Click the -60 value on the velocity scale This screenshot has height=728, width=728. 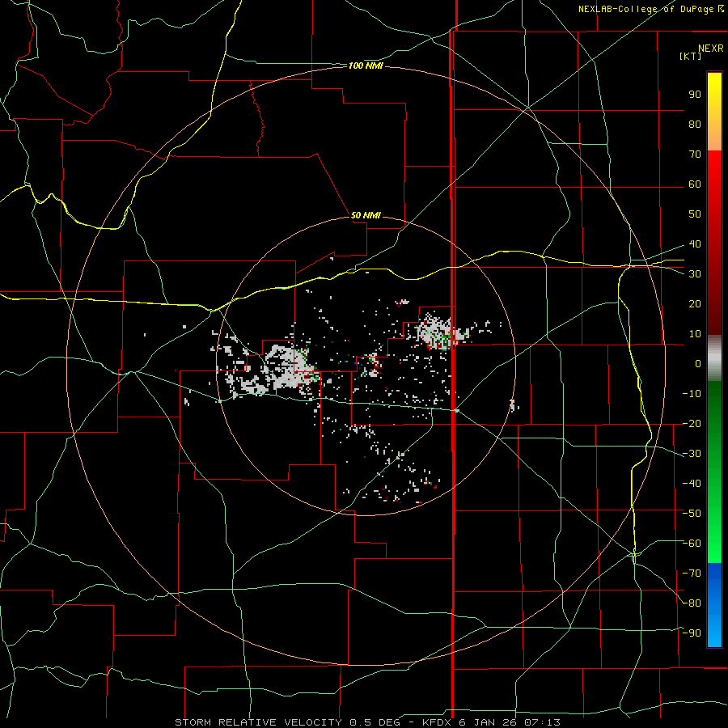[692, 544]
